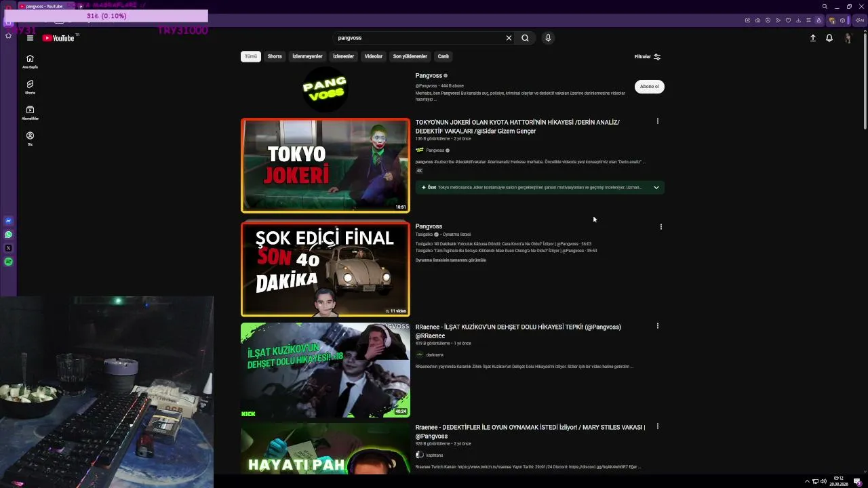
Task: Open the browser downloads icon
Action: click(798, 20)
